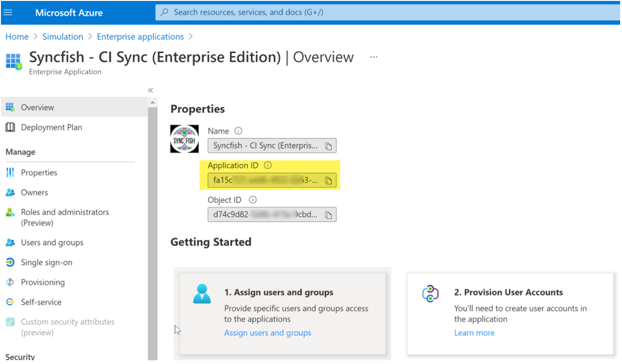
Task: Click the Security section header
Action: 20,357
